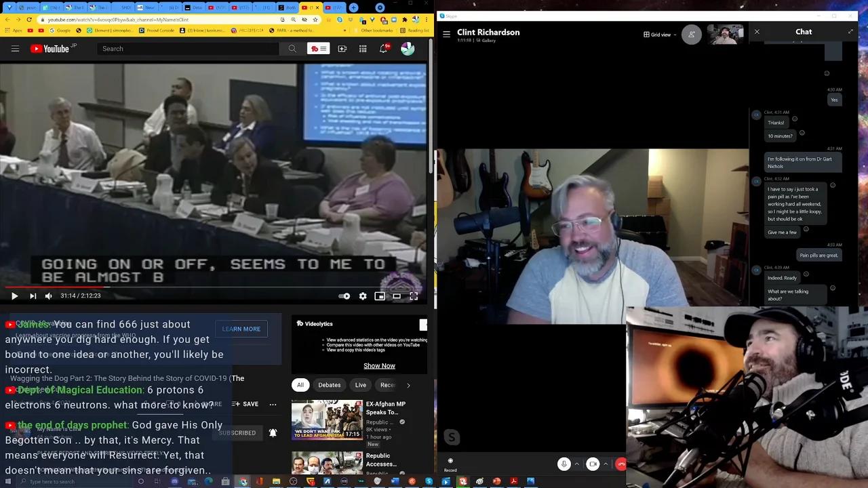Toggle the YouTube autoplay switch
This screenshot has height=488, width=868.
click(344, 296)
